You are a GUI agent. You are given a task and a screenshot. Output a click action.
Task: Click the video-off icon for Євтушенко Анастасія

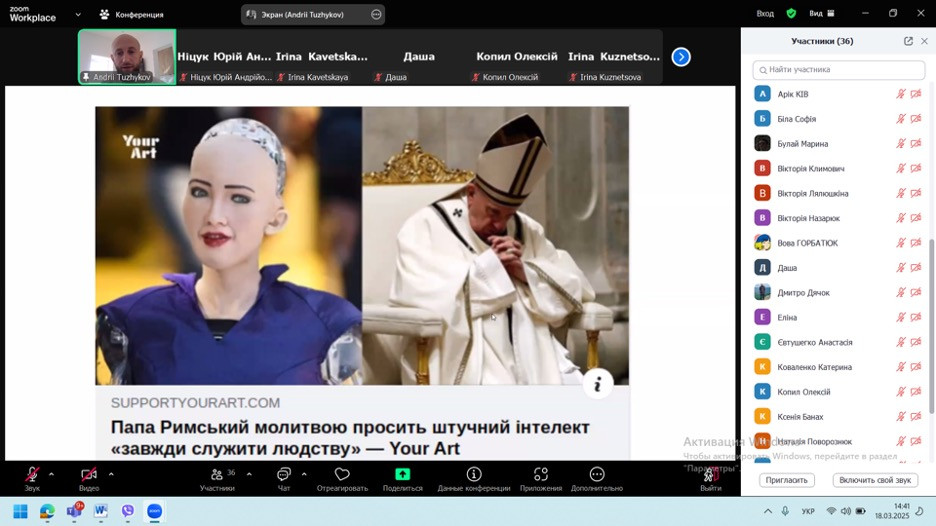(x=916, y=342)
